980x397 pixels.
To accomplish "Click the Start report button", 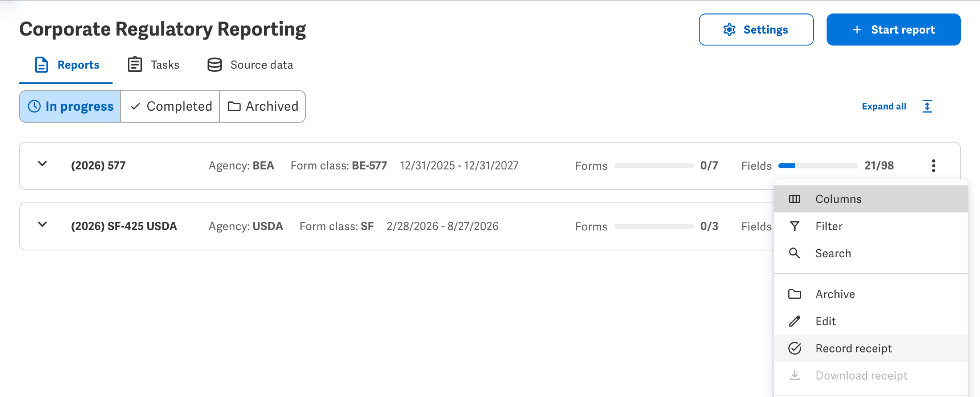I will 893,30.
